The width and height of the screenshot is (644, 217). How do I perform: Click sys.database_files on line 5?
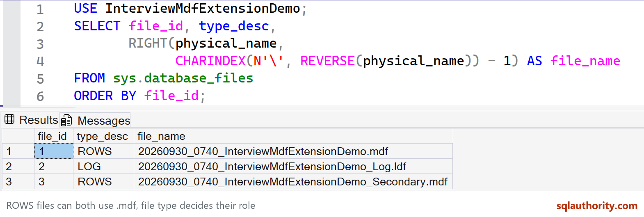pyautogui.click(x=183, y=78)
